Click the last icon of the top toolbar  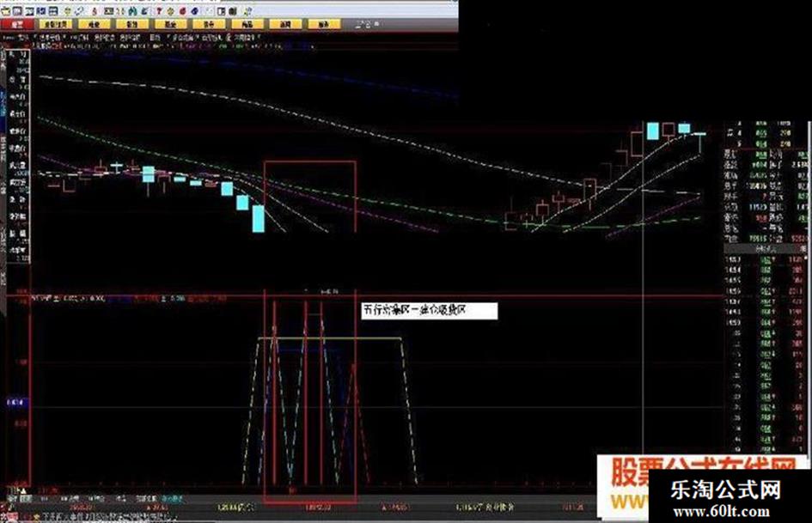tap(248, 11)
